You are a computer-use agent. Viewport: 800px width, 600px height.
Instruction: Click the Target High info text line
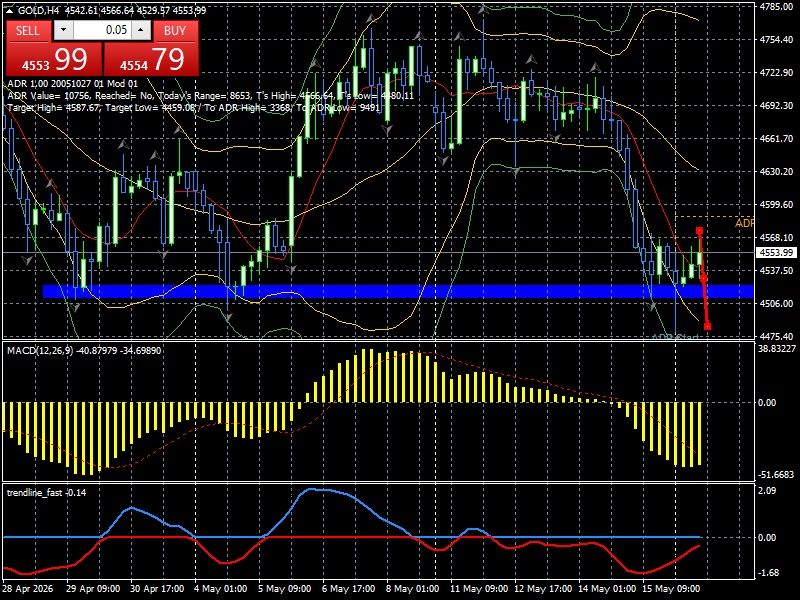[x=194, y=108]
